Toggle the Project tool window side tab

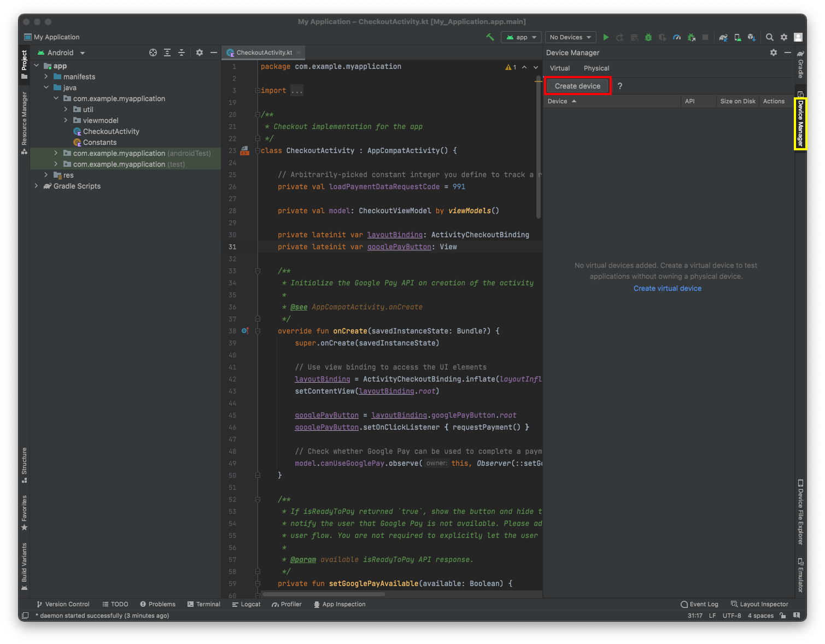24,65
